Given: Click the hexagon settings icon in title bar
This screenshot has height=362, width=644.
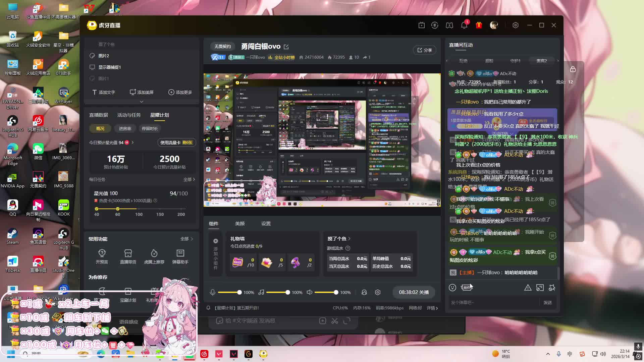Looking at the screenshot, I should 516,25.
